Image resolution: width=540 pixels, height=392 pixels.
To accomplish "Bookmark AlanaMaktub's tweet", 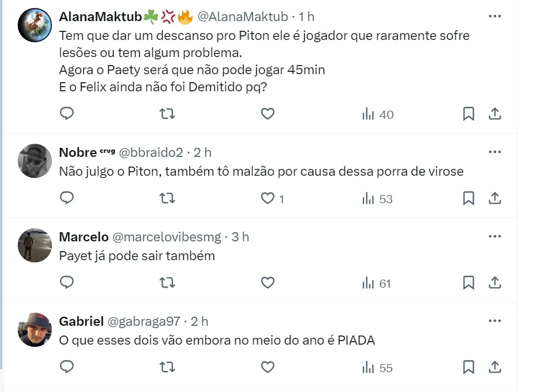I will tap(468, 114).
